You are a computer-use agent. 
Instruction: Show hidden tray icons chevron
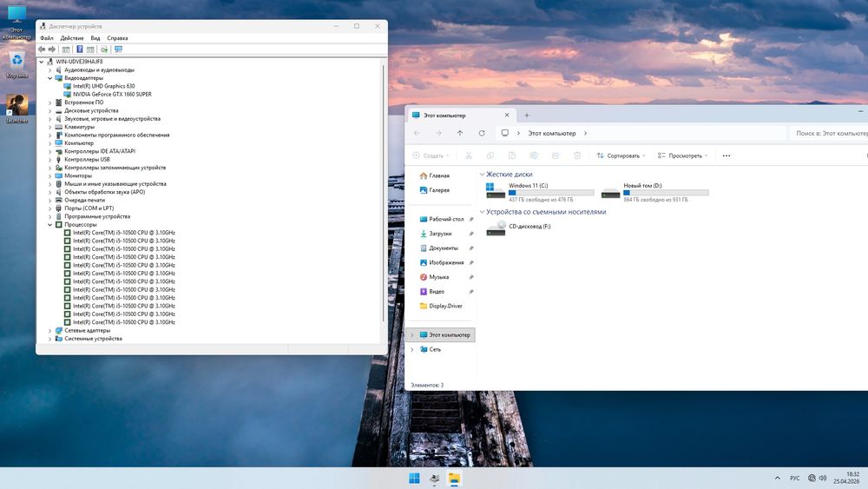777,478
